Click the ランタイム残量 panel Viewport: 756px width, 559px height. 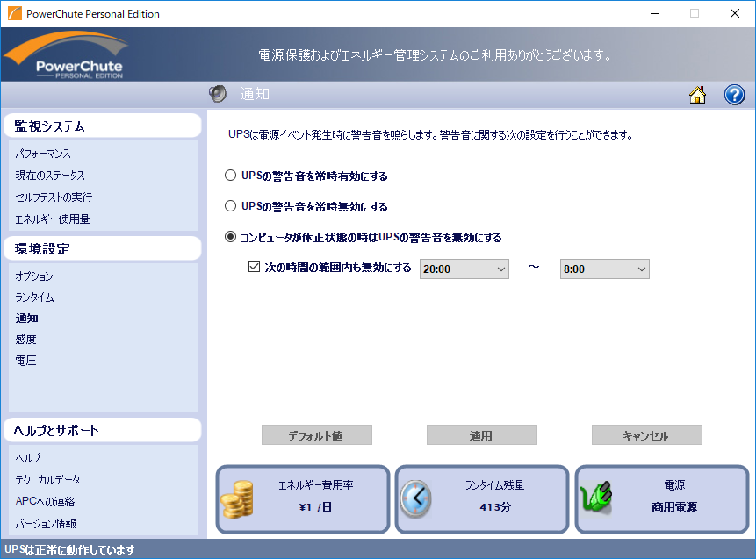[482, 499]
